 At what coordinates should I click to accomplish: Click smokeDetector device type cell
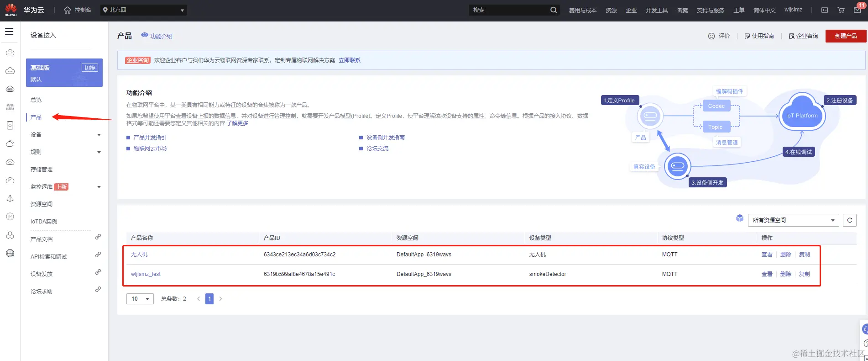point(548,274)
